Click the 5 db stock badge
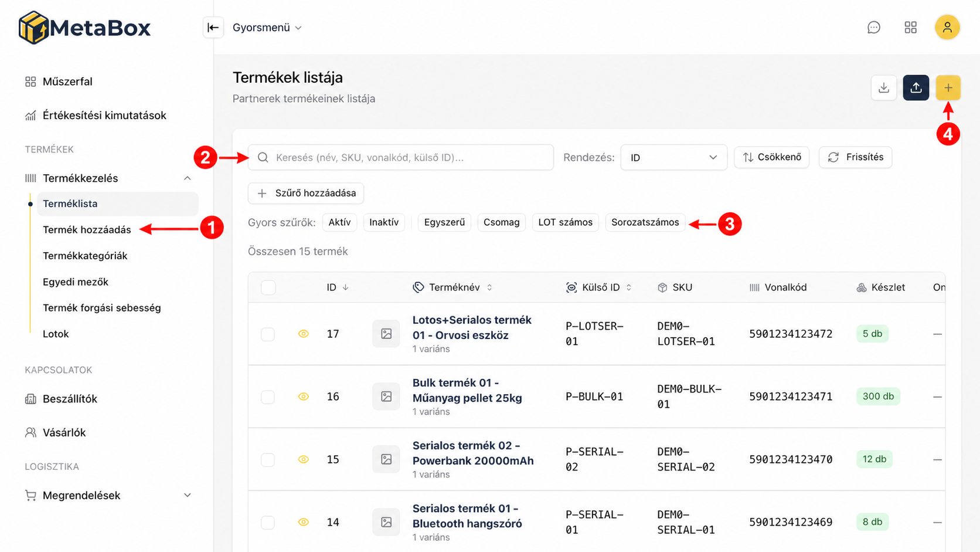The image size is (980, 552). tap(872, 334)
